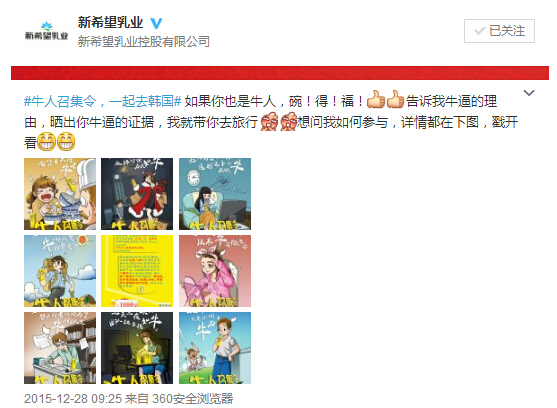Click the 2015-12-28 09:25 timestamp link
This screenshot has height=408, width=557.
73,398
